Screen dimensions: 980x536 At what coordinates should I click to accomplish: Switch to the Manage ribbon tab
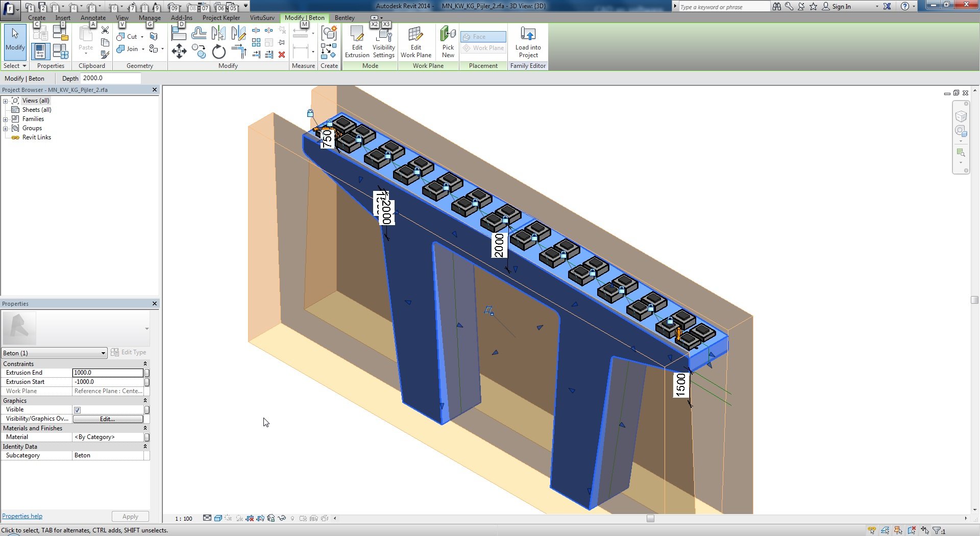coord(150,18)
